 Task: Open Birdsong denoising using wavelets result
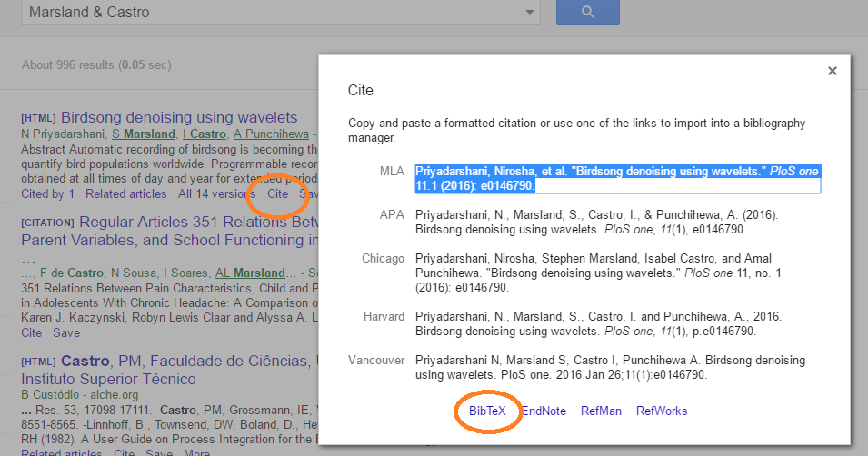pos(179,117)
